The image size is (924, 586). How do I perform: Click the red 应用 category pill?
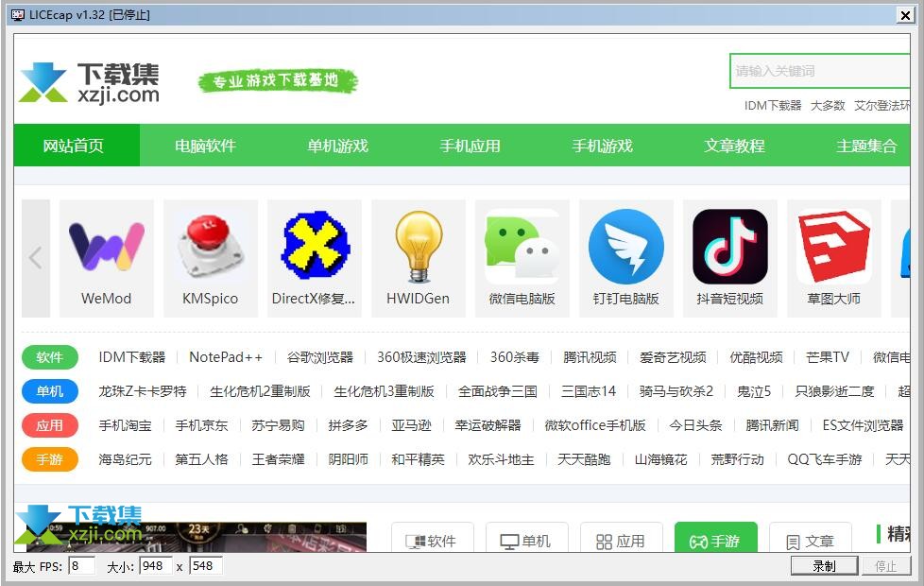point(50,425)
